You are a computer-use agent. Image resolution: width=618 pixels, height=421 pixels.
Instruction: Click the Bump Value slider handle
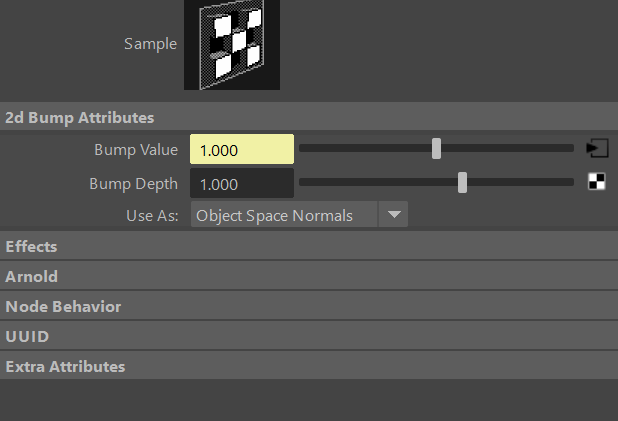point(436,149)
